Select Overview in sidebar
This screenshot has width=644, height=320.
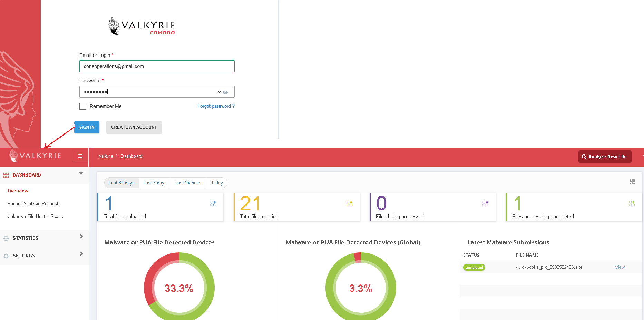[18, 191]
